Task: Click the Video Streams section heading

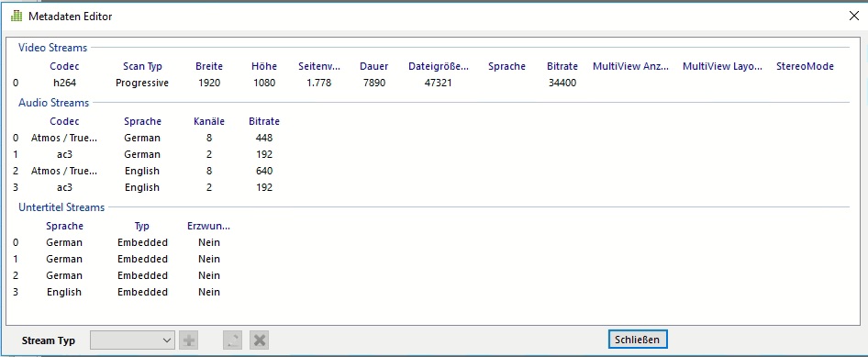Action: tap(52, 48)
